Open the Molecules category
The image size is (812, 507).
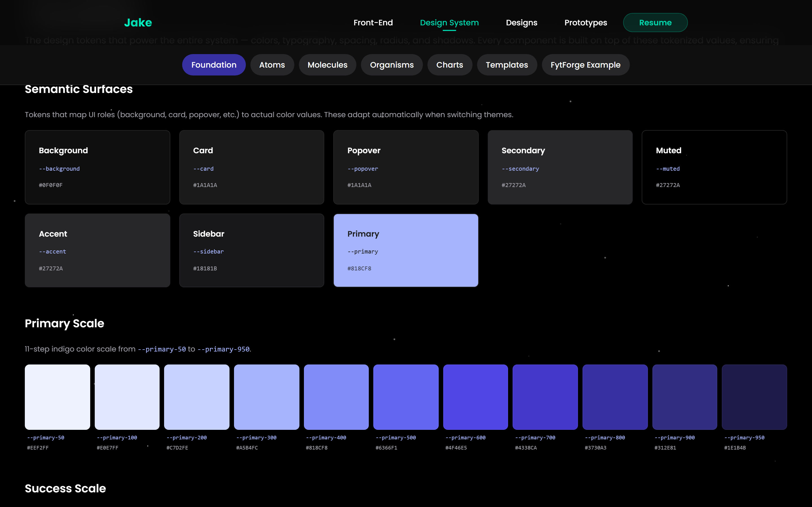327,65
